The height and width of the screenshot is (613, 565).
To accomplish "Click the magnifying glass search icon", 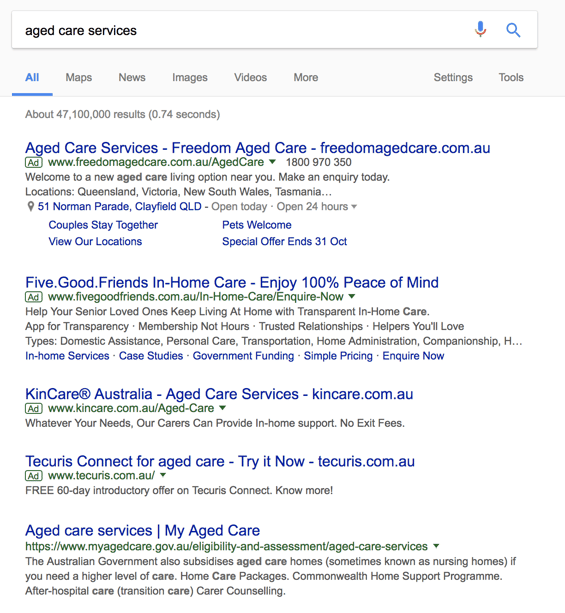I will coord(513,30).
